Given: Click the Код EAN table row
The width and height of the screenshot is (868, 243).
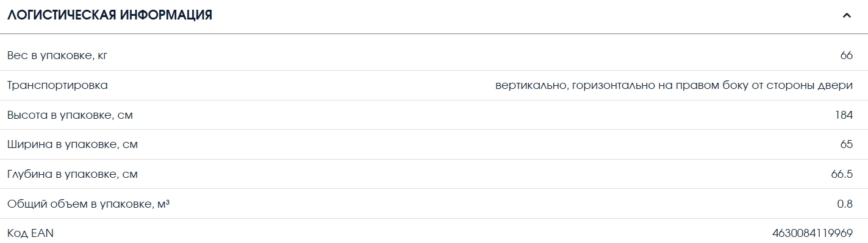Looking at the screenshot, I should (x=434, y=231).
